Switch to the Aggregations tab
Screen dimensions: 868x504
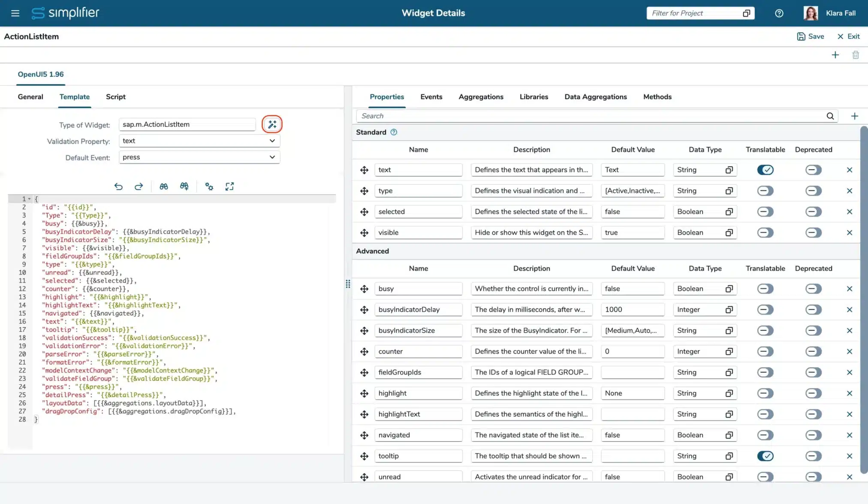[x=481, y=97]
